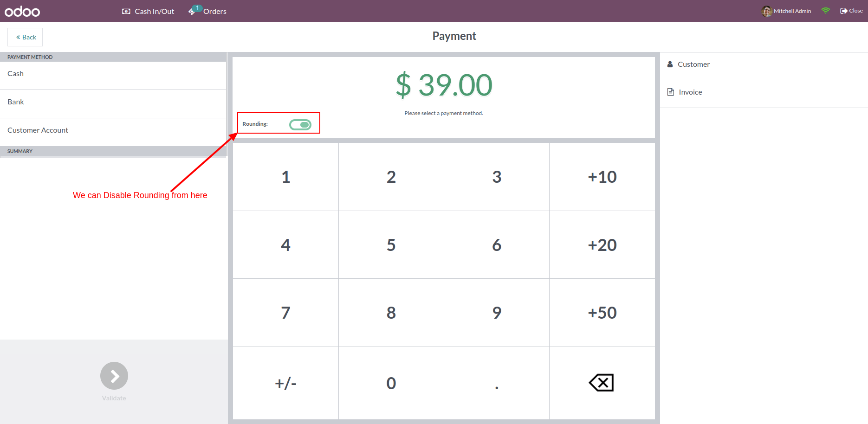Viewport: 868px width, 424px height.
Task: Click the wifi connection status icon
Action: (x=825, y=11)
